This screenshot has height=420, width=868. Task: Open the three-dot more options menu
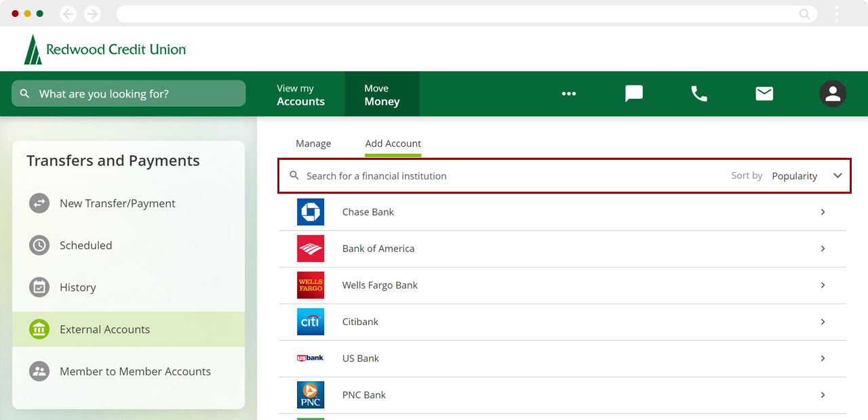pos(569,94)
